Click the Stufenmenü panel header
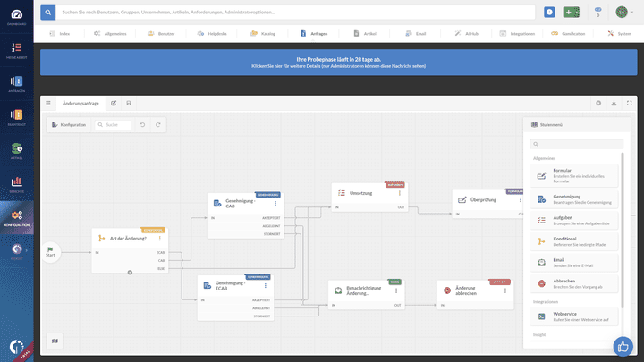This screenshot has width=644, height=362. tap(576, 125)
